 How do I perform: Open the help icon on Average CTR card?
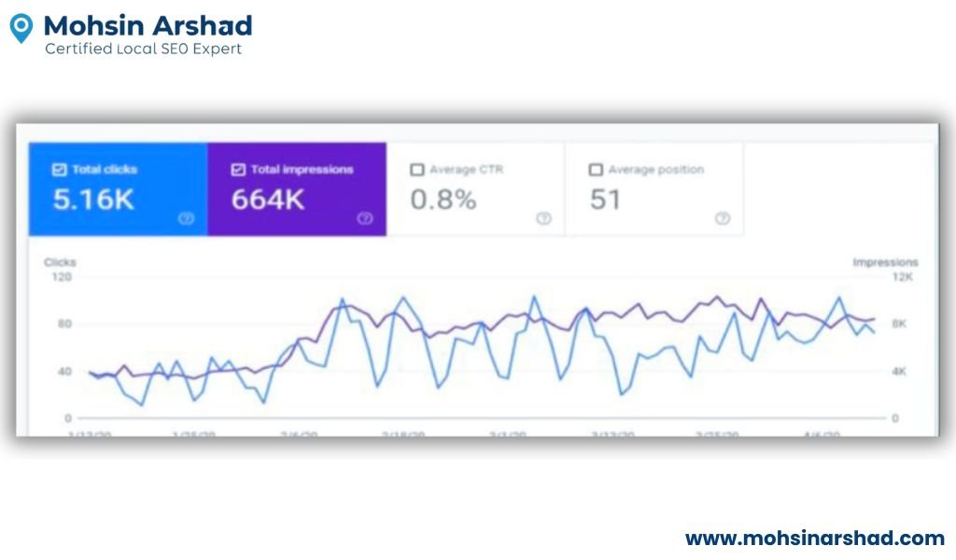[x=543, y=218]
